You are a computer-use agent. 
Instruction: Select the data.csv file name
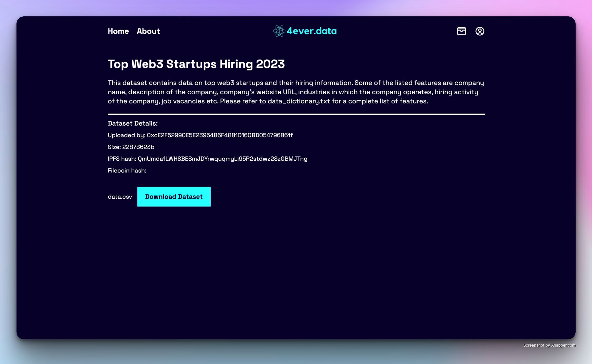pyautogui.click(x=120, y=197)
